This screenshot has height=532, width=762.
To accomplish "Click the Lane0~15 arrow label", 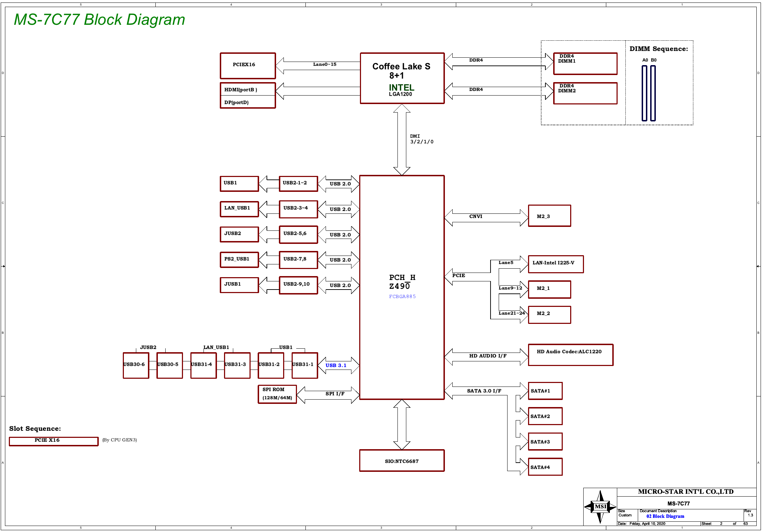I will click(x=325, y=64).
